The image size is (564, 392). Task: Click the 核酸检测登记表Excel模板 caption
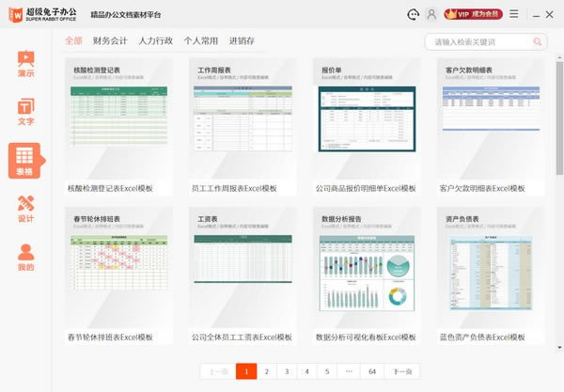coord(110,188)
